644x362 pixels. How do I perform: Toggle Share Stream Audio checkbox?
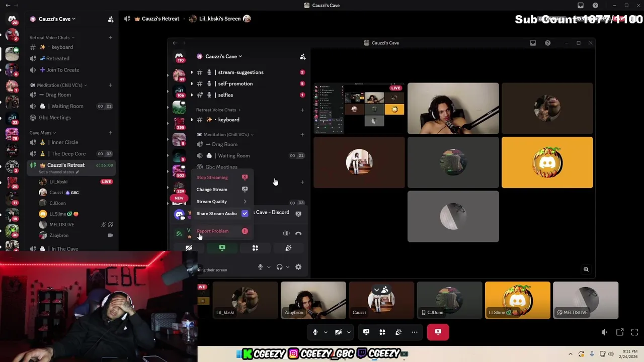coord(245,214)
